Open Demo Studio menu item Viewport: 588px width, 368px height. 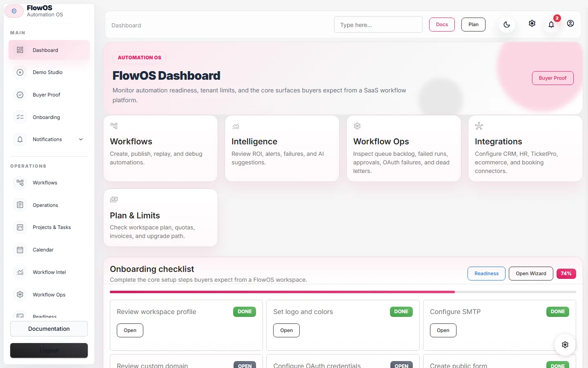click(x=49, y=72)
